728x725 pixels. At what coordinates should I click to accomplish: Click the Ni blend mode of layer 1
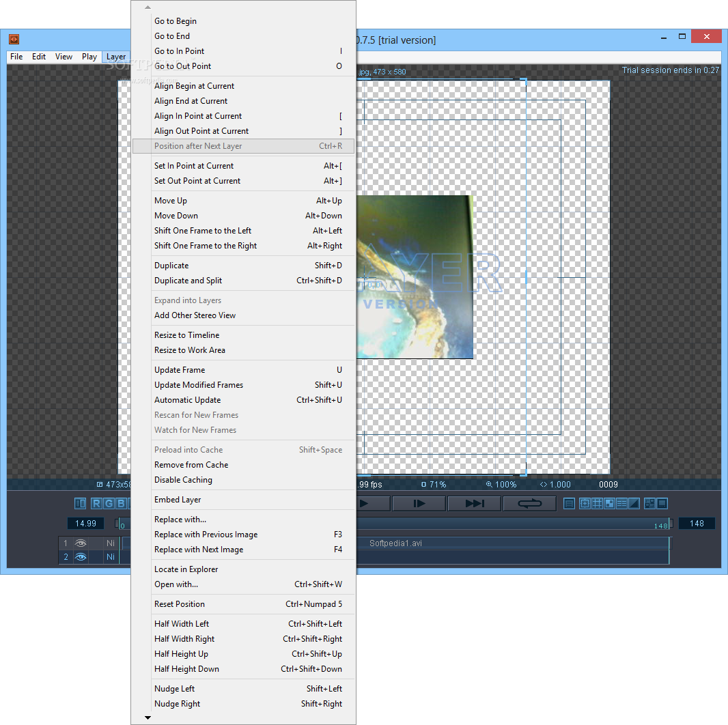[x=111, y=543]
